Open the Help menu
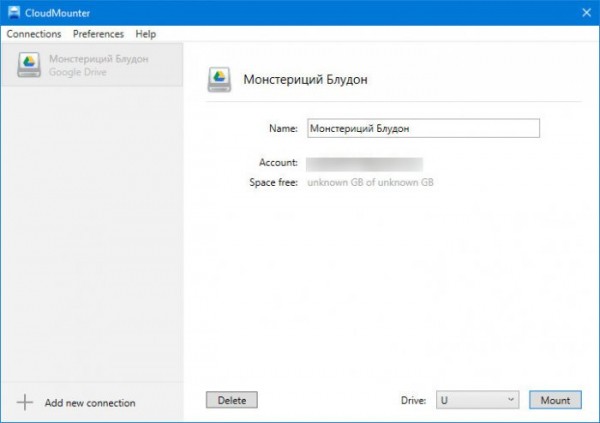 click(145, 34)
